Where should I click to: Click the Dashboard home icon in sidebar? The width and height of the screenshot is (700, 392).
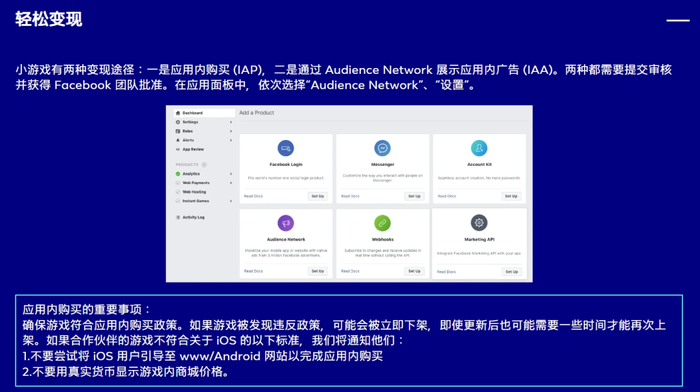pyautogui.click(x=178, y=113)
